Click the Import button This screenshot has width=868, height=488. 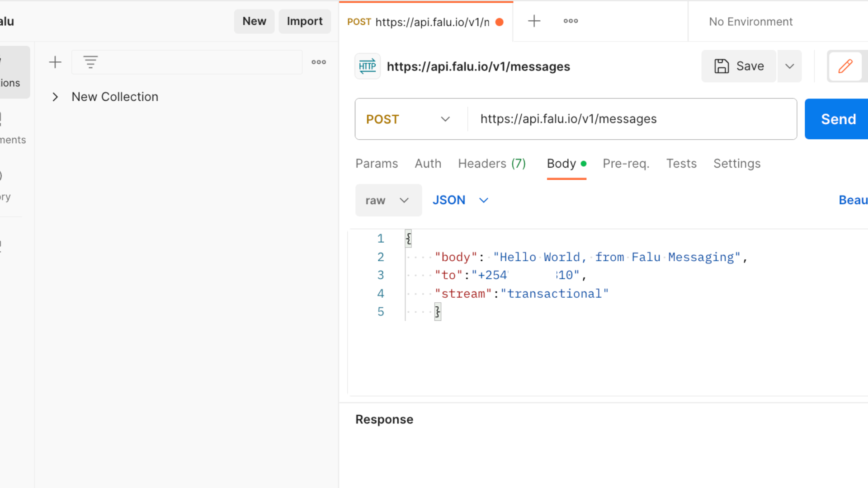click(x=305, y=21)
